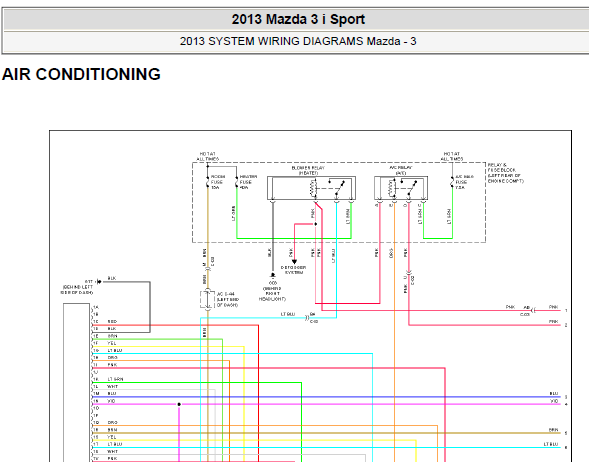The width and height of the screenshot is (589, 462).
Task: Click the LT GRN wire label at pin 1K
Action: point(115,379)
